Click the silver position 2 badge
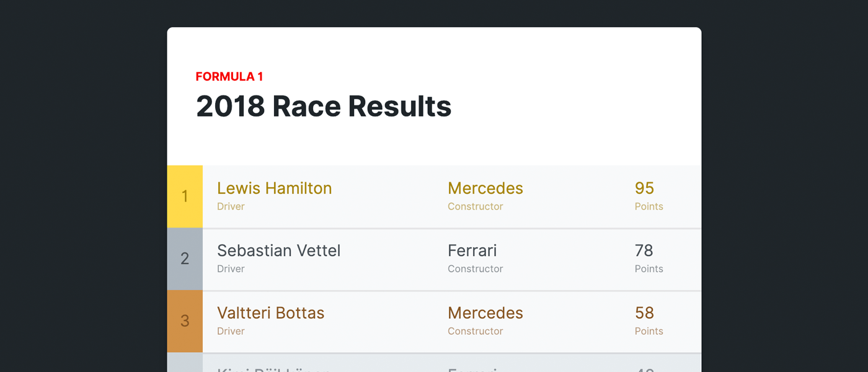 pyautogui.click(x=185, y=259)
